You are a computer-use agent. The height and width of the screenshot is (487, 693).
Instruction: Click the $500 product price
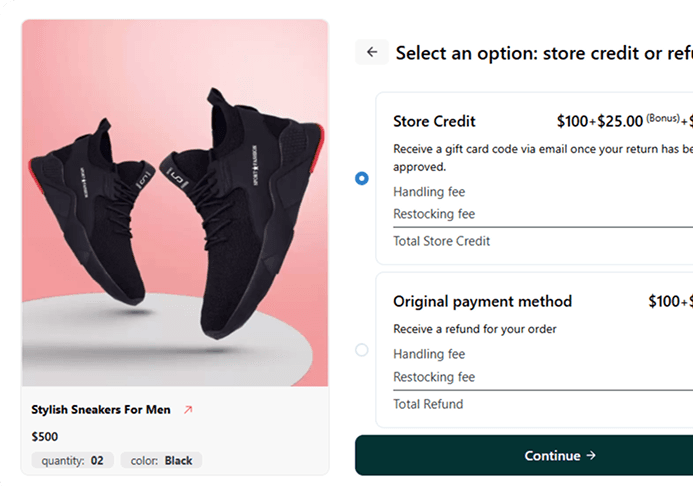coord(45,437)
